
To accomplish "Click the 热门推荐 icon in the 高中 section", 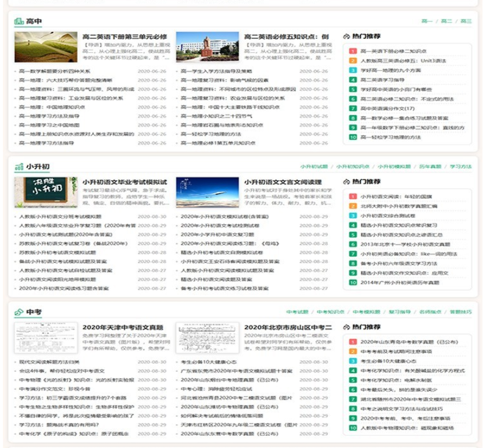I will pos(347,35).
